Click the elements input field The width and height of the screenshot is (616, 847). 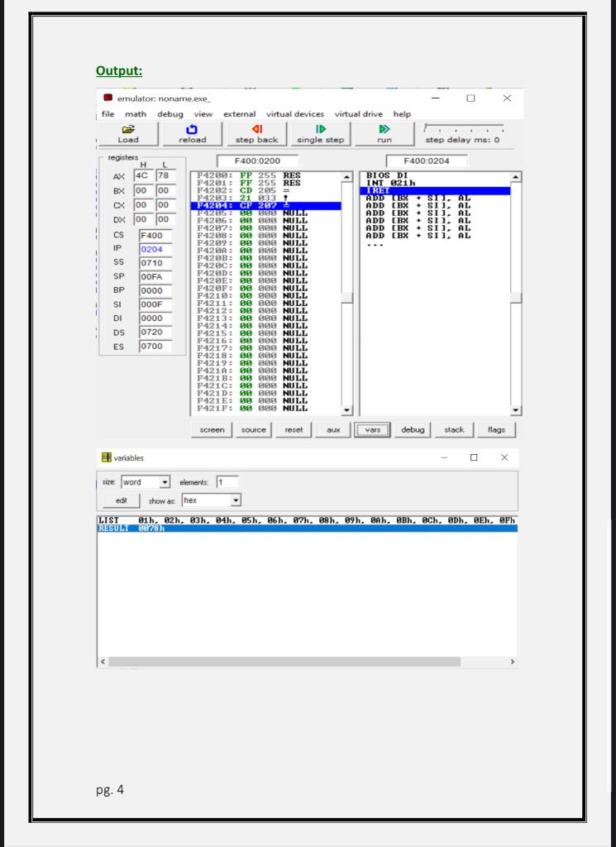click(x=227, y=482)
